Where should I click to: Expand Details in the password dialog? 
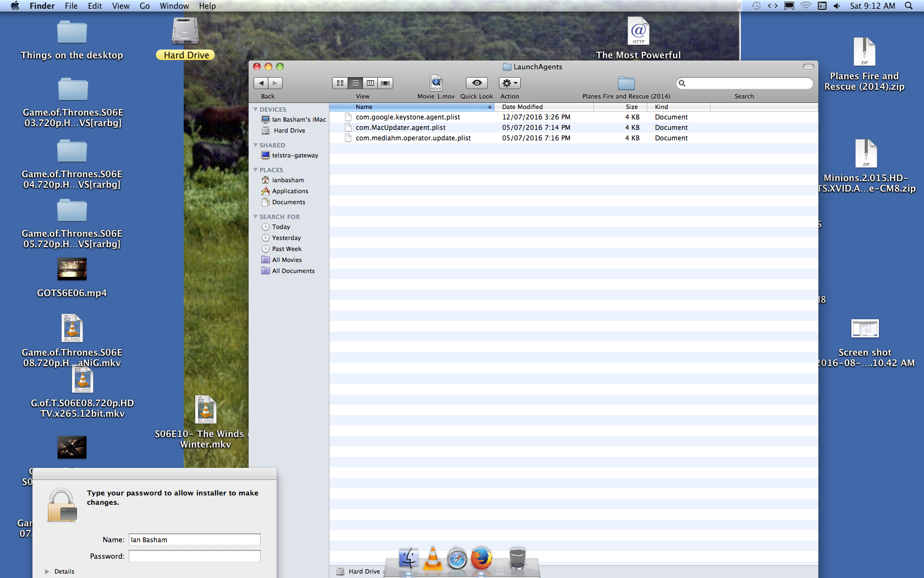coord(47,571)
